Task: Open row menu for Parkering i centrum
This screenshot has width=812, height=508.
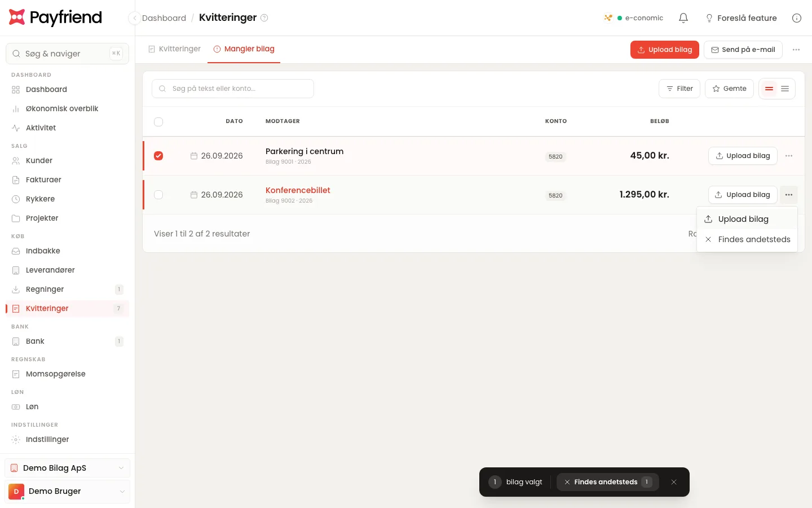Action: [x=789, y=156]
